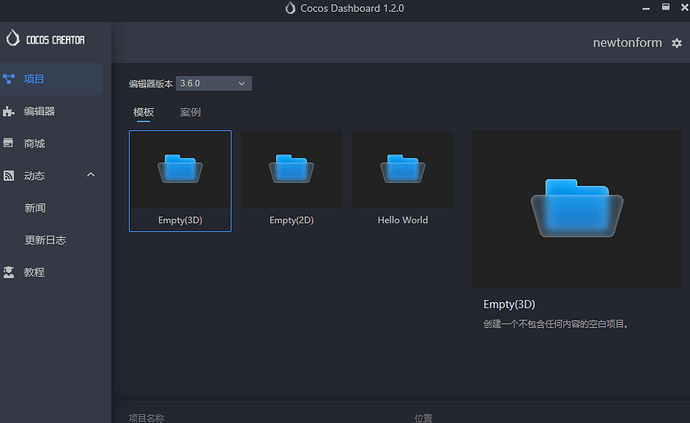This screenshot has height=423, width=690.
Task: Open the settings gear next to newtonform
Action: [x=676, y=43]
